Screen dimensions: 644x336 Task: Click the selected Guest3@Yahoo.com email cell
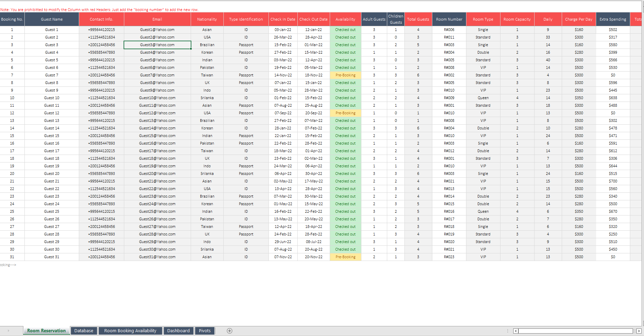click(x=157, y=45)
